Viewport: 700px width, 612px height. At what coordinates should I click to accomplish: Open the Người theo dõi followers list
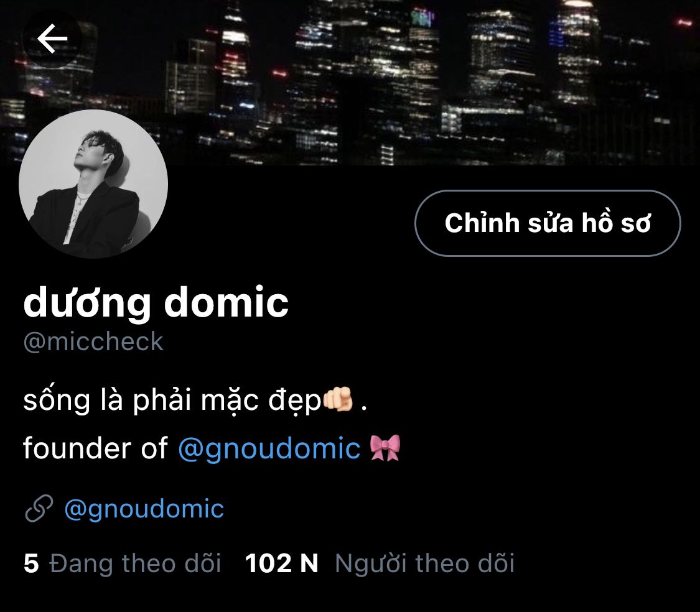(x=424, y=563)
